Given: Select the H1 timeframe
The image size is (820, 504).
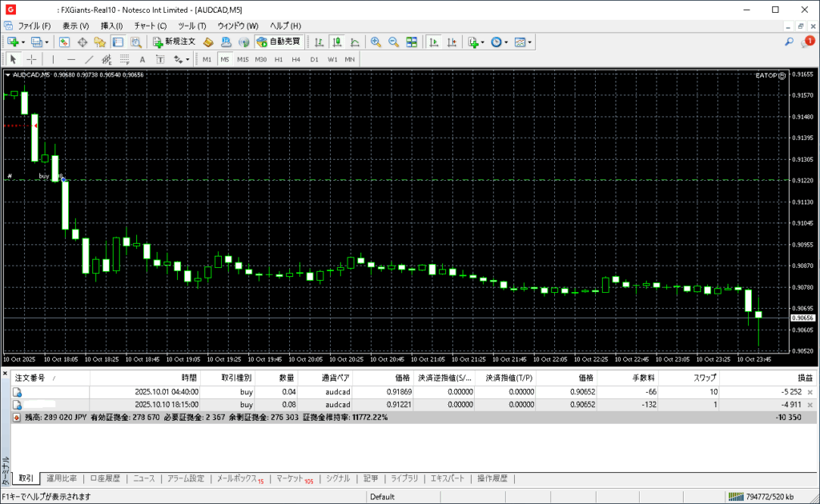Looking at the screenshot, I should click(x=279, y=59).
